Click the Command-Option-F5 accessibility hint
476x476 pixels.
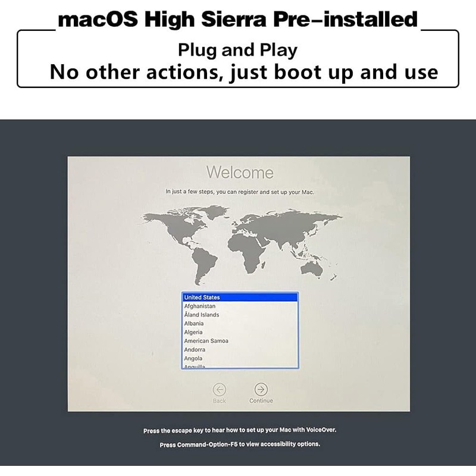pyautogui.click(x=240, y=444)
